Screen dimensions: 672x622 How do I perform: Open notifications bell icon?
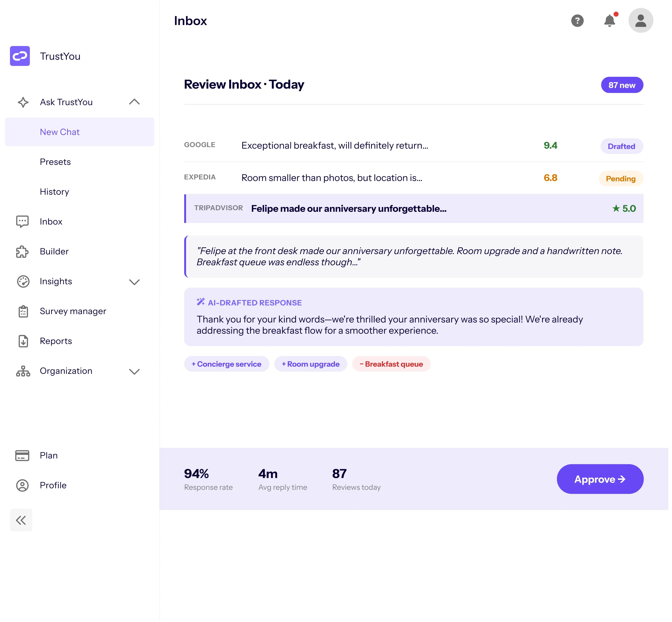pyautogui.click(x=609, y=21)
